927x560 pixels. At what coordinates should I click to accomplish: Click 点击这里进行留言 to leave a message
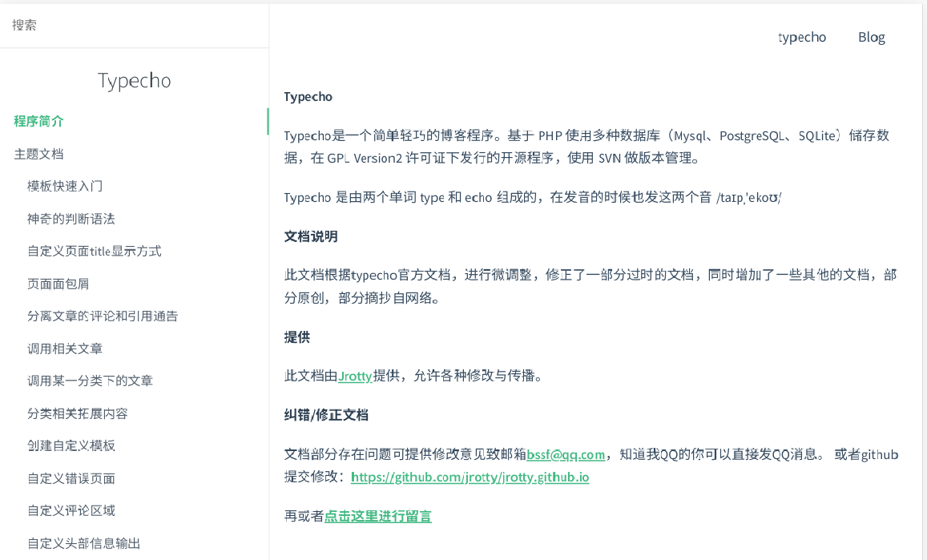coord(377,516)
